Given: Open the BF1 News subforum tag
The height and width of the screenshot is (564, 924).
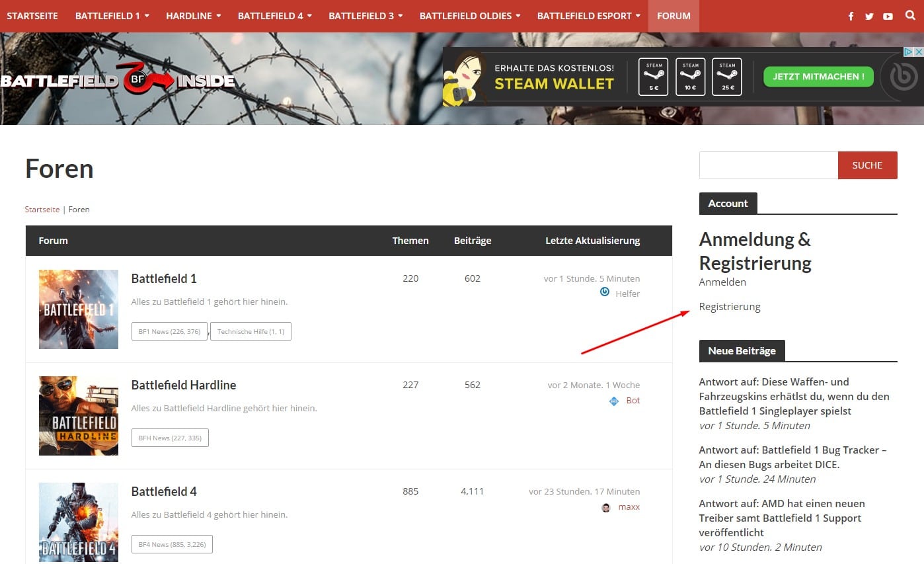Looking at the screenshot, I should pos(169,331).
